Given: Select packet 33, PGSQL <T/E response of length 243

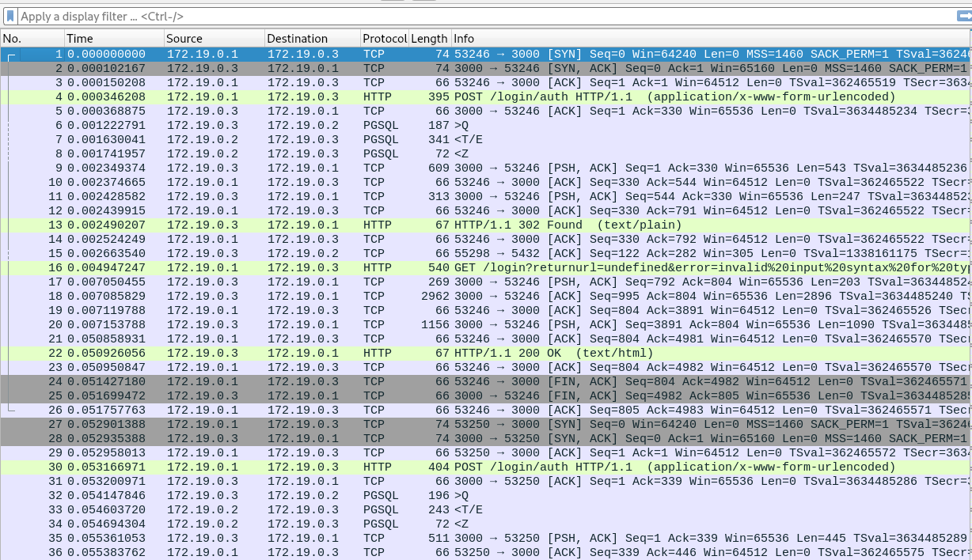Looking at the screenshot, I should click(475, 509).
